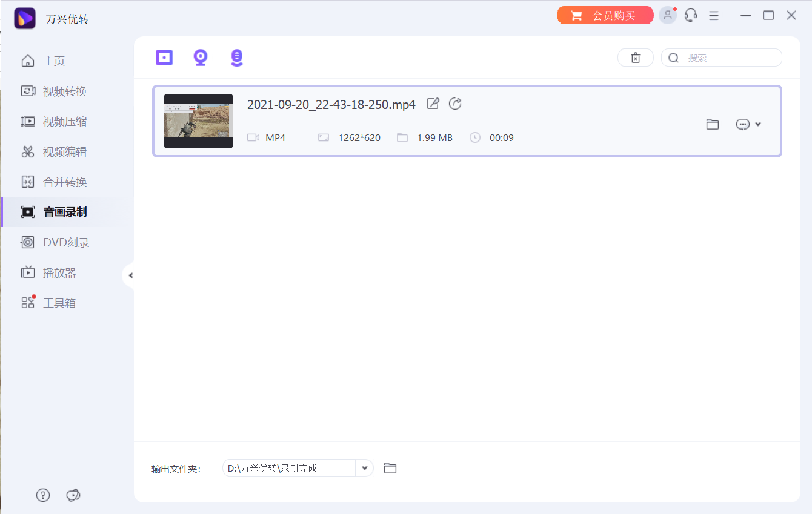
Task: Expand the output folder path dropdown
Action: pyautogui.click(x=364, y=467)
